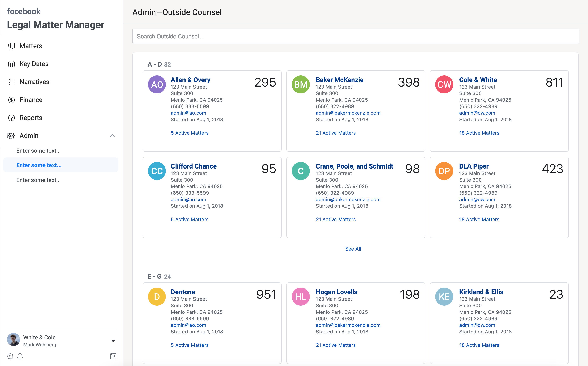Select highlighted Admin submenu item

coord(39,165)
